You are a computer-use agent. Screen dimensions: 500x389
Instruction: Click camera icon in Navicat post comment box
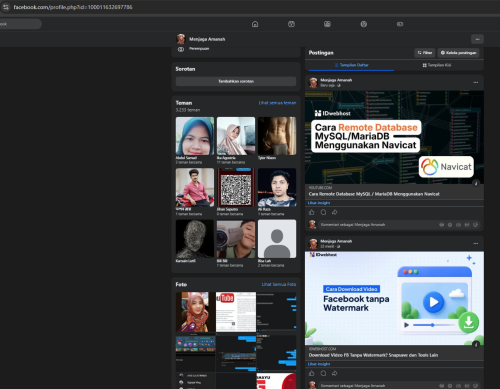[x=458, y=225]
